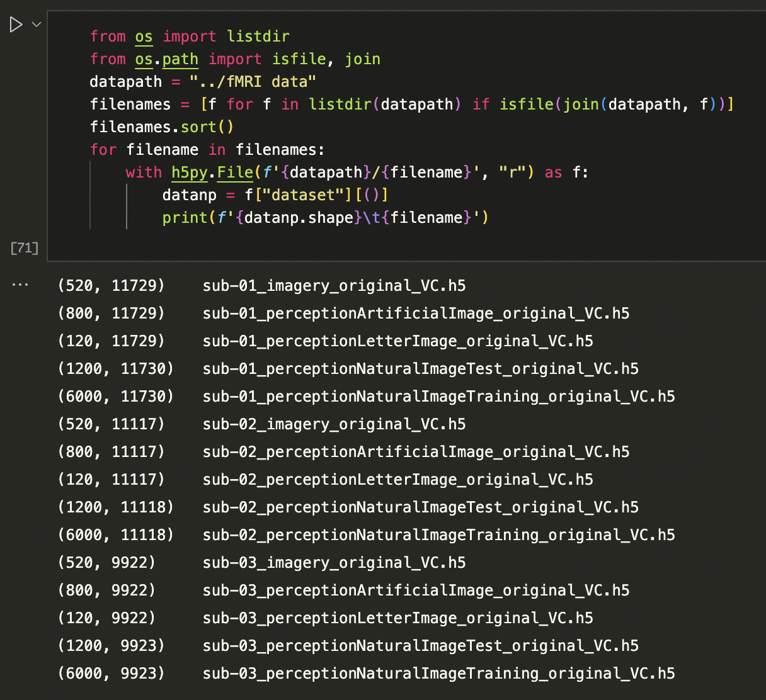Select the join function call in code

pyautogui.click(x=581, y=104)
